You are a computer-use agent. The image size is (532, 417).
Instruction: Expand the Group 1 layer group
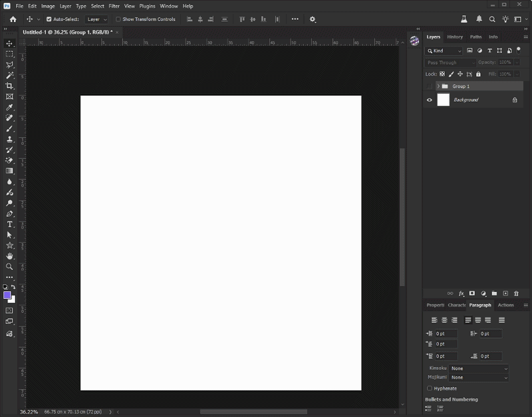tap(438, 86)
